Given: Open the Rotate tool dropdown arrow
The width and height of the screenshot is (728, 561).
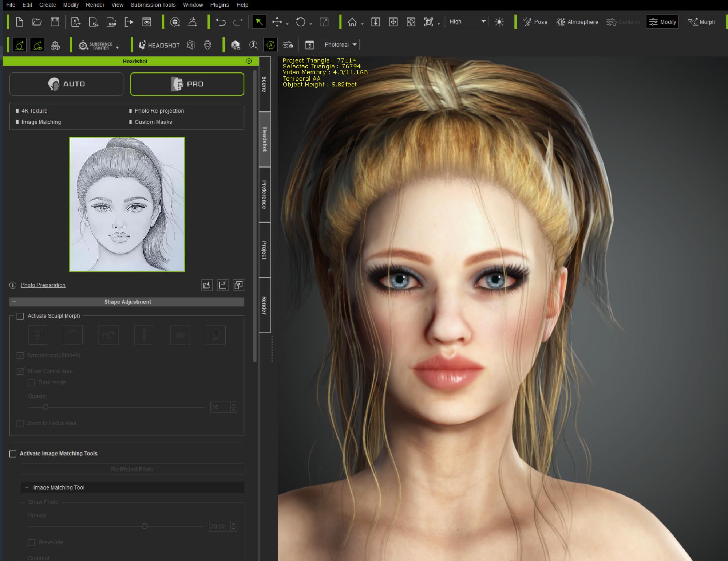Looking at the screenshot, I should click(x=311, y=24).
